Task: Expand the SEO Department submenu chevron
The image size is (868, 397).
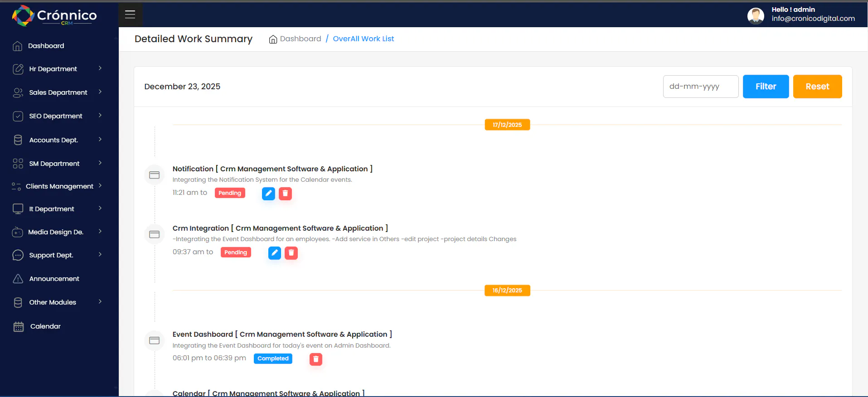Action: tap(100, 116)
